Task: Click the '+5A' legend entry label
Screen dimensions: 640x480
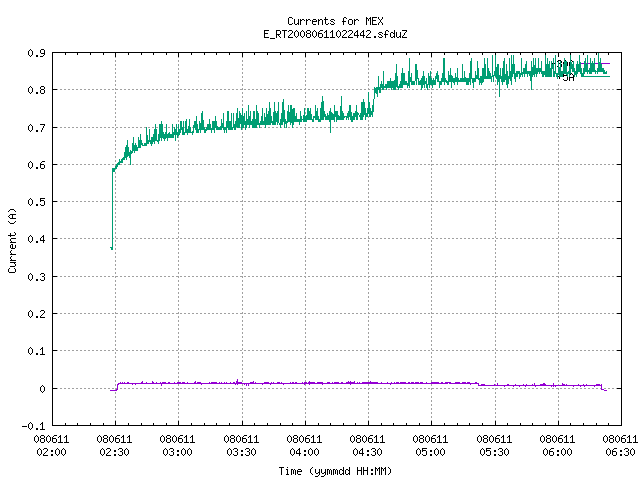Action: pos(566,77)
